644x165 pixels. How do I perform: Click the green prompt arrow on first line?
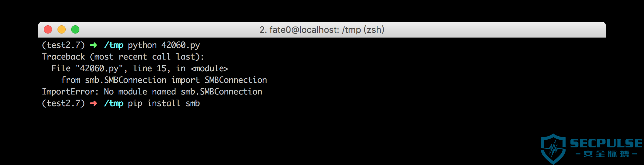click(93, 45)
